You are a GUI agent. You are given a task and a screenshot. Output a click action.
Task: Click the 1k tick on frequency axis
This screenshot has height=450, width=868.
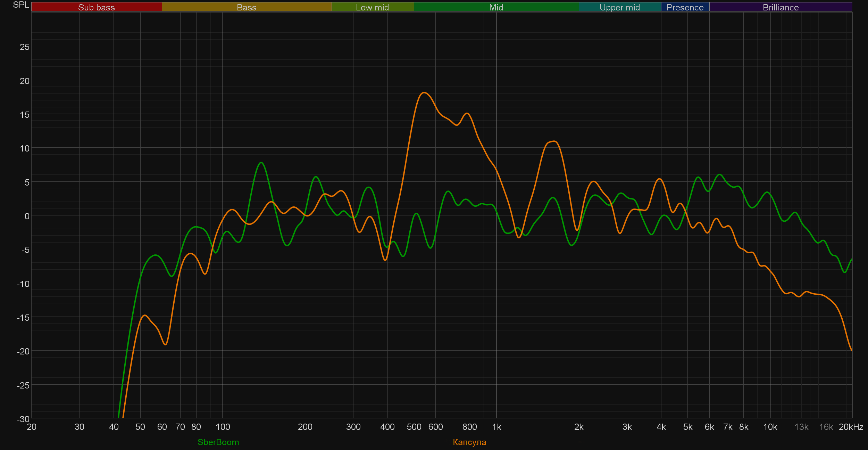click(496, 427)
